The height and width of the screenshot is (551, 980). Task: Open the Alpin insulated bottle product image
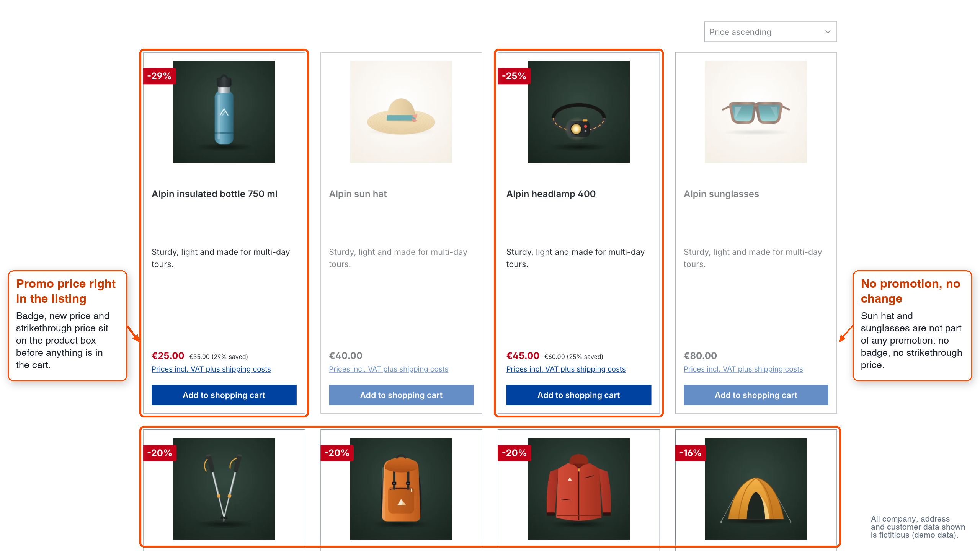pyautogui.click(x=224, y=112)
